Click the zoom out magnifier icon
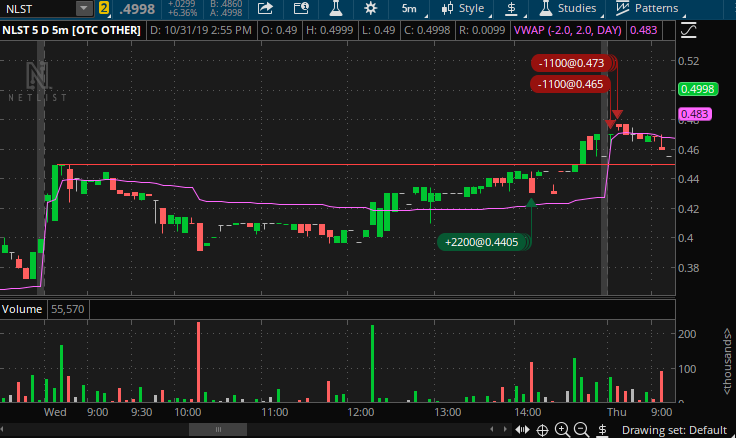Screen dimensions: 736x438 tap(582, 430)
